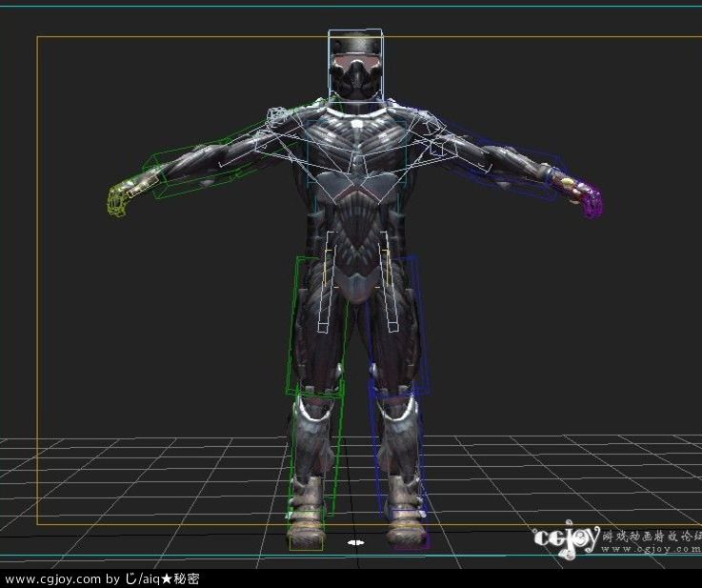Image resolution: width=702 pixels, height=588 pixels.
Task: Select the head bone box around the helmet
Action: click(355, 66)
